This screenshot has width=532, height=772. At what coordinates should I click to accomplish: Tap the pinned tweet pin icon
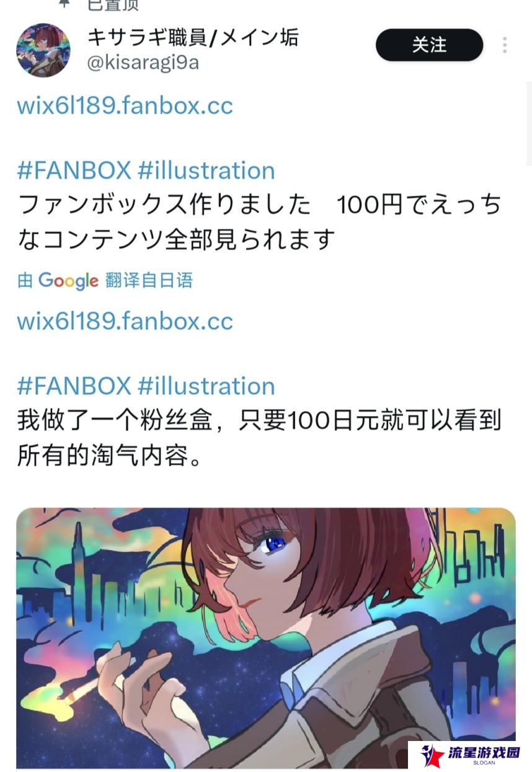pyautogui.click(x=64, y=3)
